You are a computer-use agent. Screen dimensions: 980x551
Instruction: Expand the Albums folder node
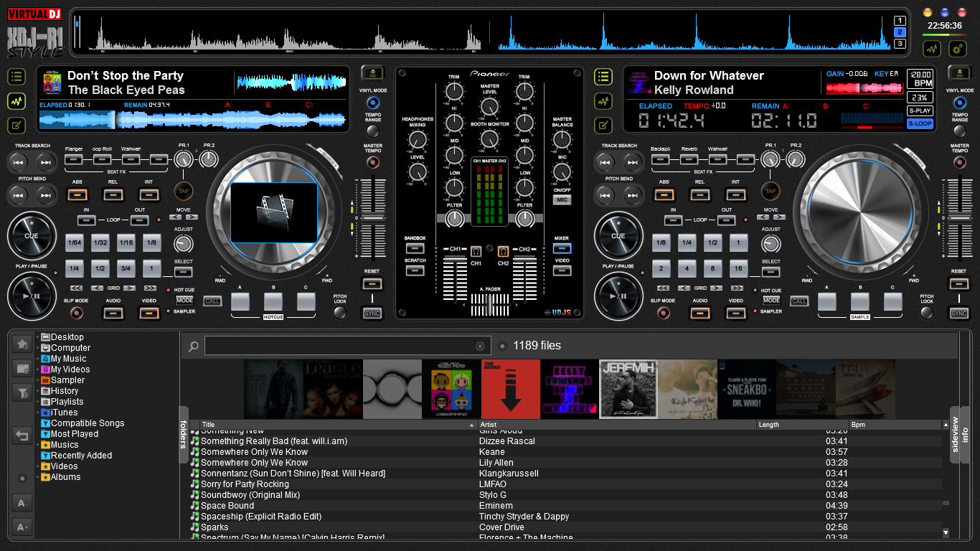[37, 477]
